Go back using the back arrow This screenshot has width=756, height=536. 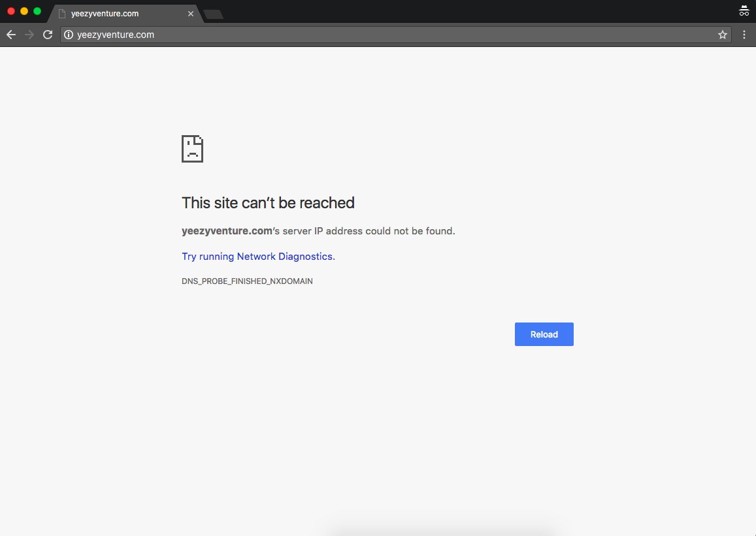(11, 35)
